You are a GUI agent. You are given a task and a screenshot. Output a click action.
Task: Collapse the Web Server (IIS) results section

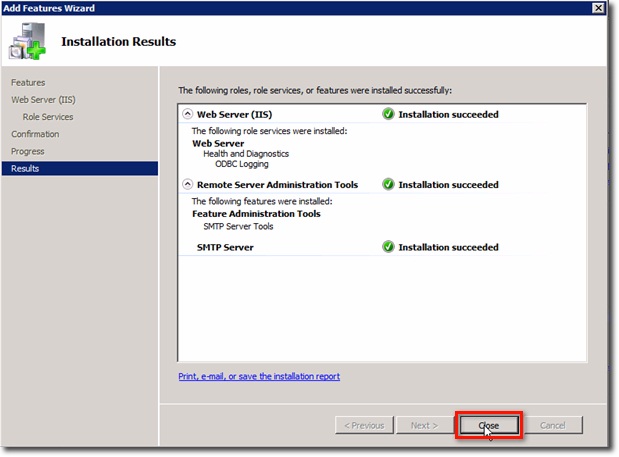tap(188, 114)
